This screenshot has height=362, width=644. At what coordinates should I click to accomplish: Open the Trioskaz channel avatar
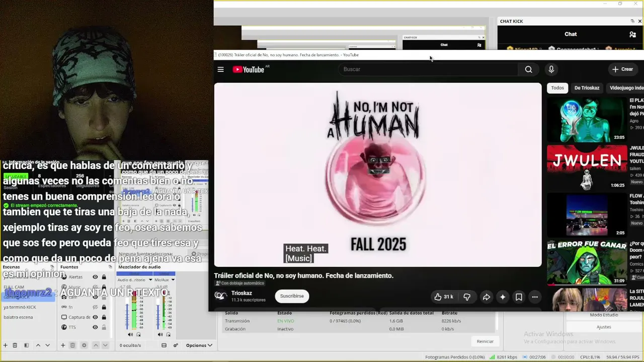tap(220, 296)
